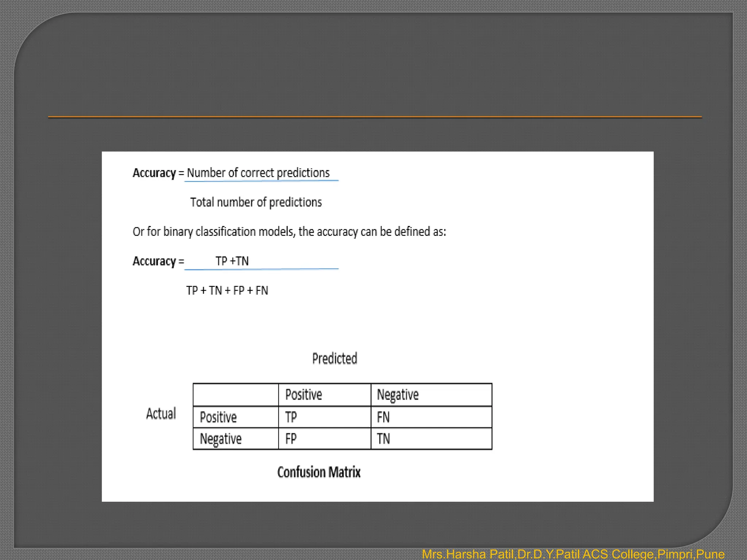Select the Negative column header cell
The width and height of the screenshot is (747, 560).
pyautogui.click(x=398, y=395)
